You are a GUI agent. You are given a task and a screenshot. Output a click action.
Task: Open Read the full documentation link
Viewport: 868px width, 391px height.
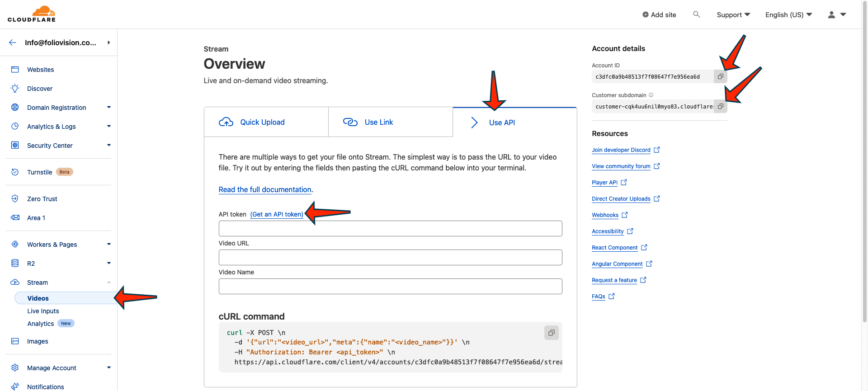coord(265,190)
